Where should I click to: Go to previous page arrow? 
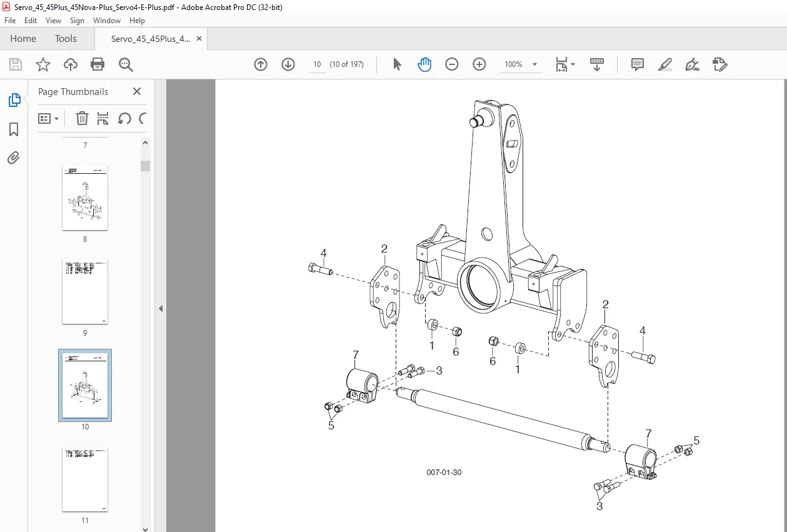(x=261, y=64)
